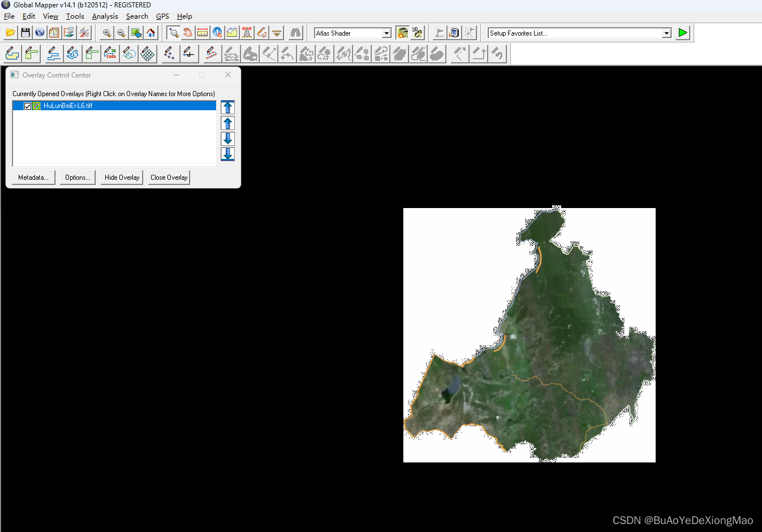Viewport: 762px width, 532px height.
Task: Click the home full view icon
Action: (151, 33)
